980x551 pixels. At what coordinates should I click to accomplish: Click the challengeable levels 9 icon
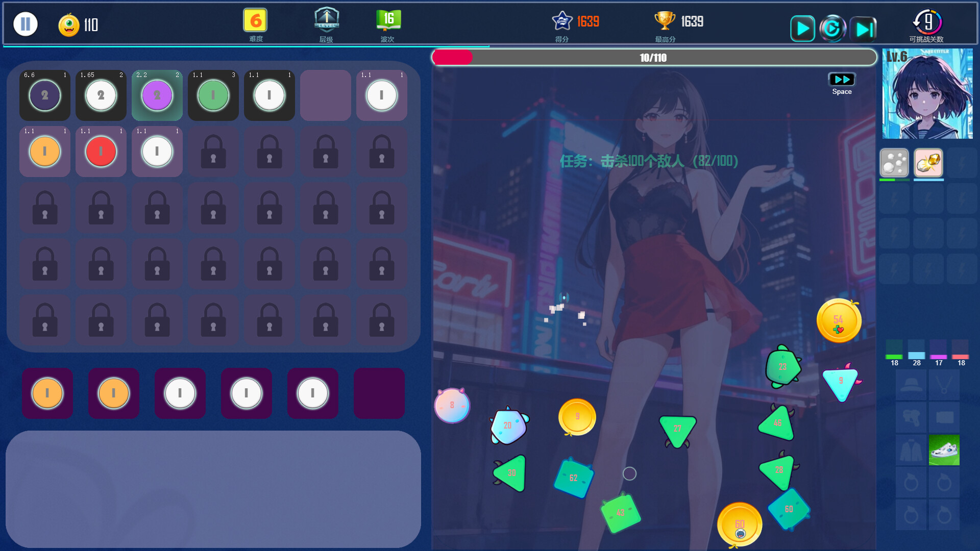927,22
